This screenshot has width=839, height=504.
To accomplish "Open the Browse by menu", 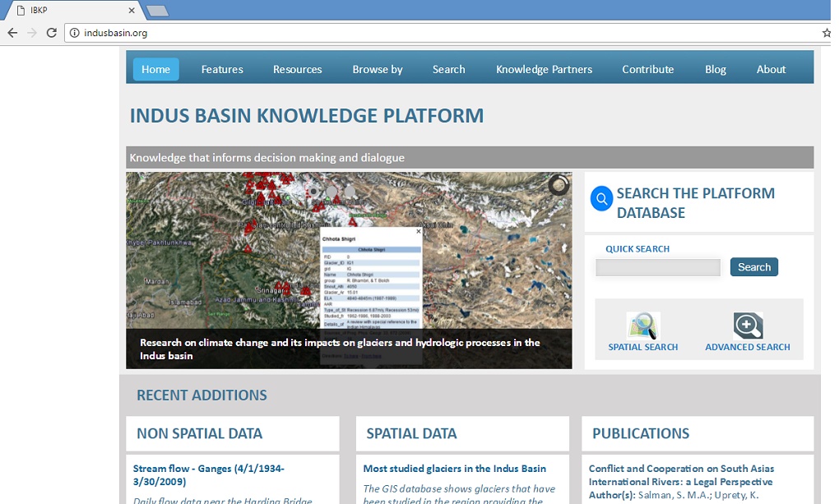I will tap(378, 69).
